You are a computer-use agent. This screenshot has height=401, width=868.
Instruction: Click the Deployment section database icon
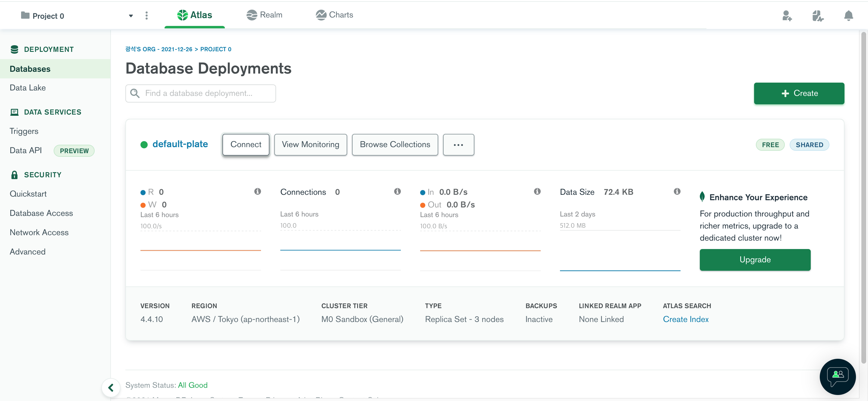(14, 49)
